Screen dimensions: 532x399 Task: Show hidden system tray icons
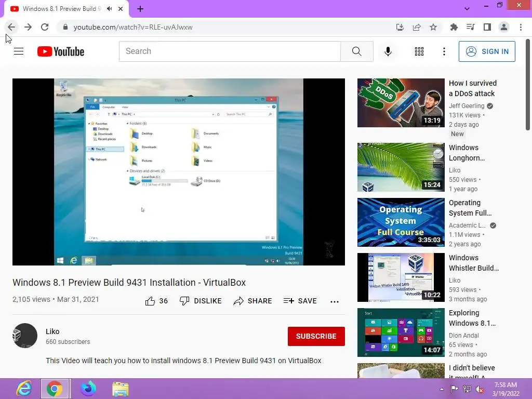click(x=442, y=389)
